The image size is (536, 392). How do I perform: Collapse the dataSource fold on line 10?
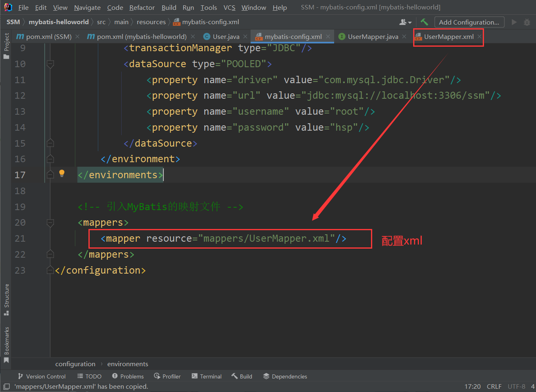coord(50,64)
